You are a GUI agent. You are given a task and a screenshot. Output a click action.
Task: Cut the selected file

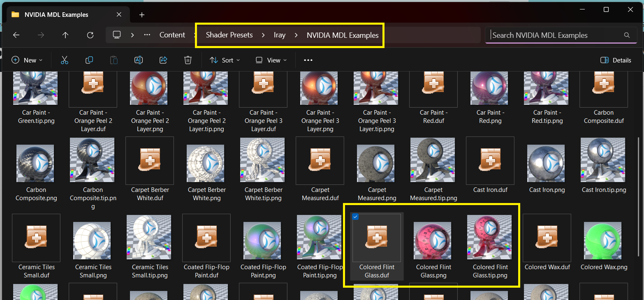point(65,60)
